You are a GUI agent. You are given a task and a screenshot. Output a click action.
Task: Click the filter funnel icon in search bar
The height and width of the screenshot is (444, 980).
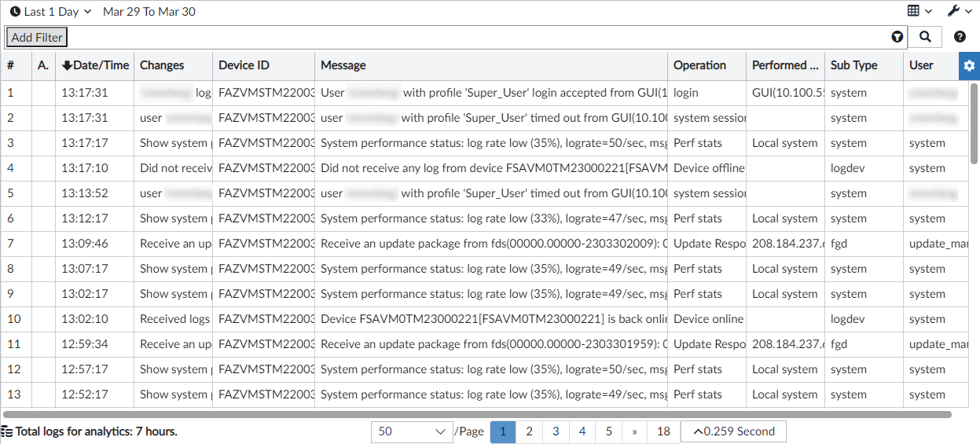(x=897, y=37)
